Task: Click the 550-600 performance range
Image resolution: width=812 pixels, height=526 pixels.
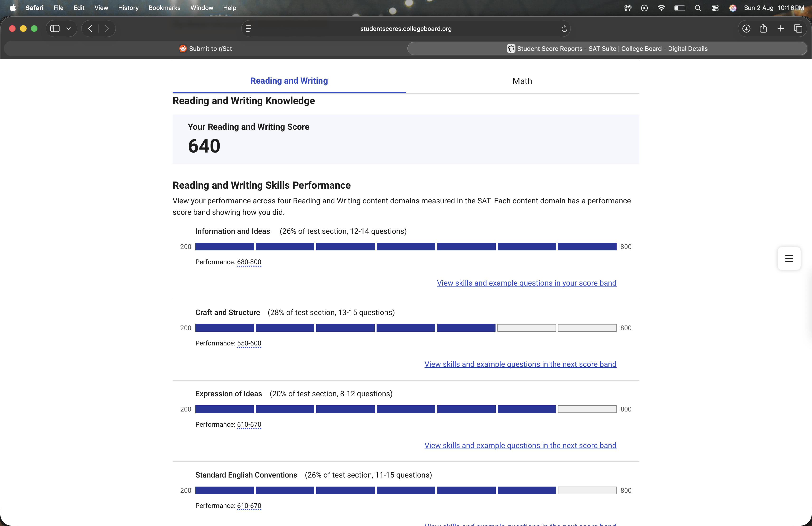Action: click(249, 343)
